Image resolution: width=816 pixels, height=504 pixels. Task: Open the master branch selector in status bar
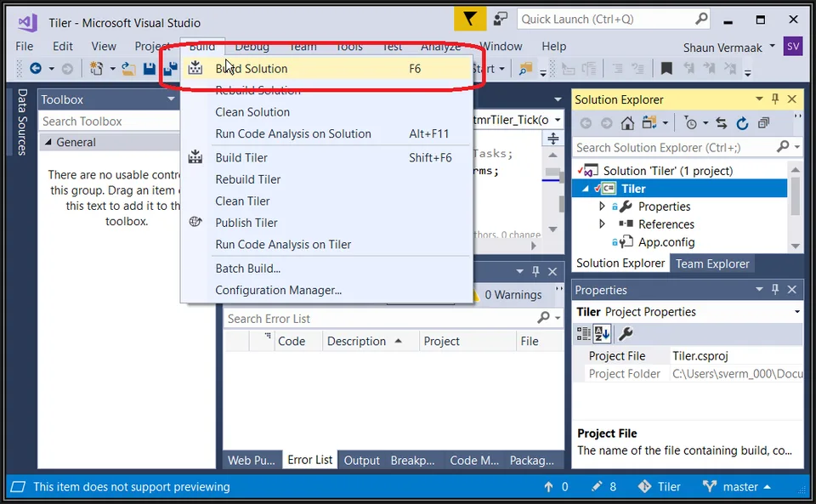736,487
